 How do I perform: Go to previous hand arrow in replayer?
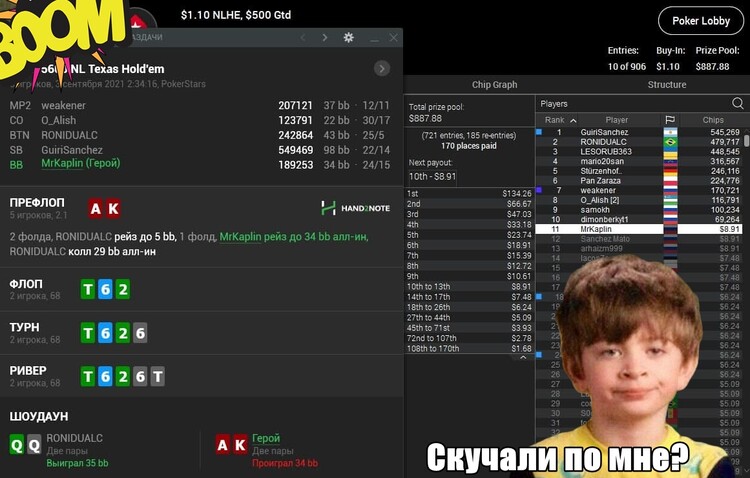coord(302,37)
